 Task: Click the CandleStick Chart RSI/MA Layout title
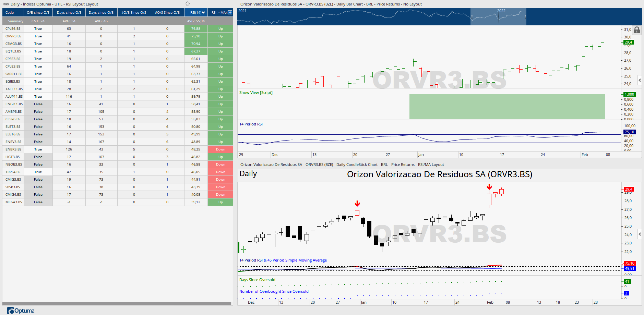point(342,165)
